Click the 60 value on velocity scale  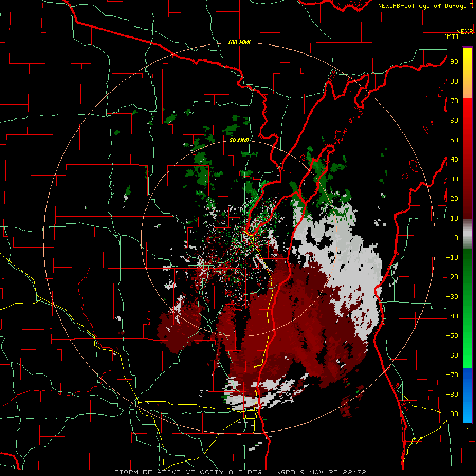pos(454,120)
